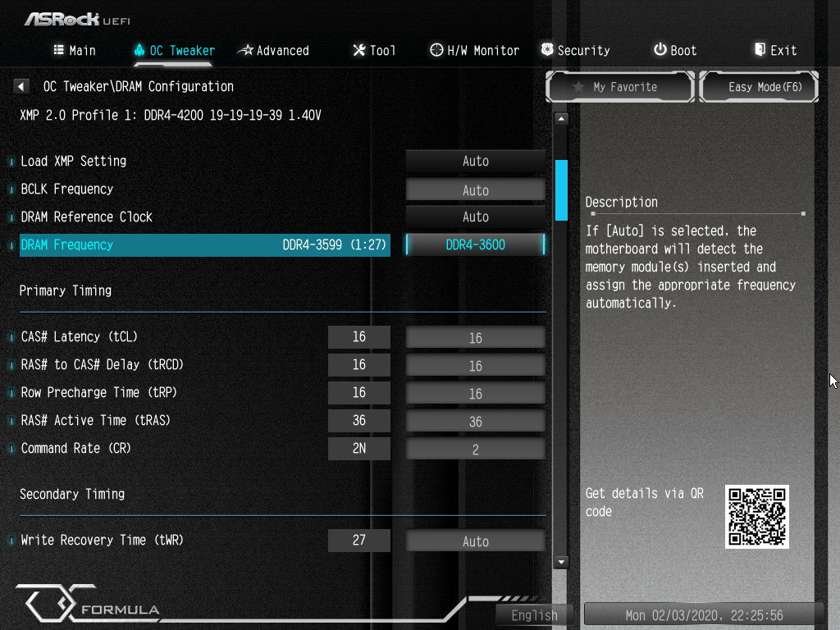Go to the Security tab

coord(575,50)
